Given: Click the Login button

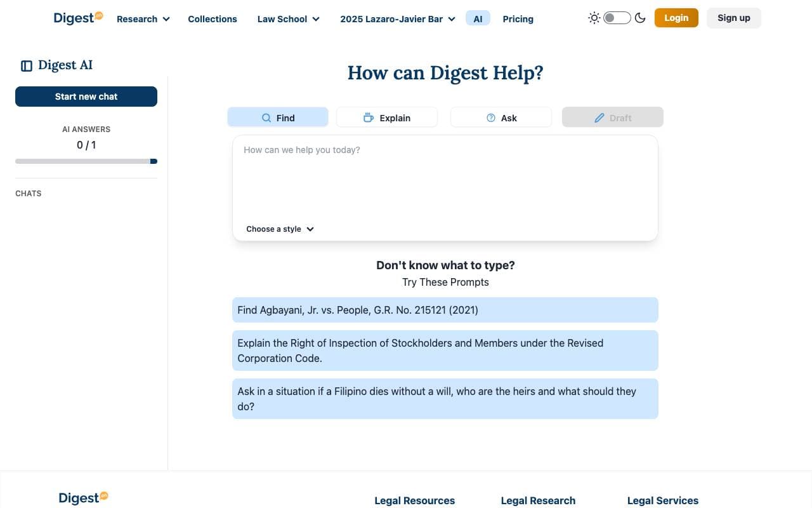Looking at the screenshot, I should point(676,18).
